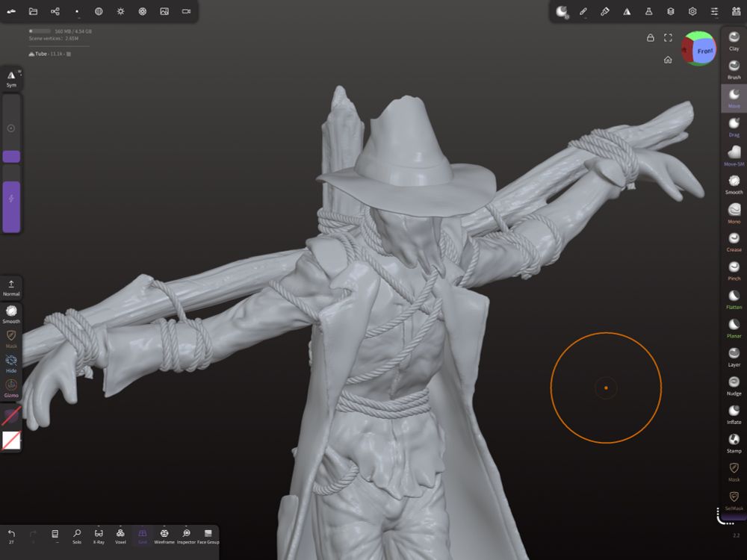Viewport: 747px width, 560px height.
Task: Toggle the Grid display
Action: [143, 536]
